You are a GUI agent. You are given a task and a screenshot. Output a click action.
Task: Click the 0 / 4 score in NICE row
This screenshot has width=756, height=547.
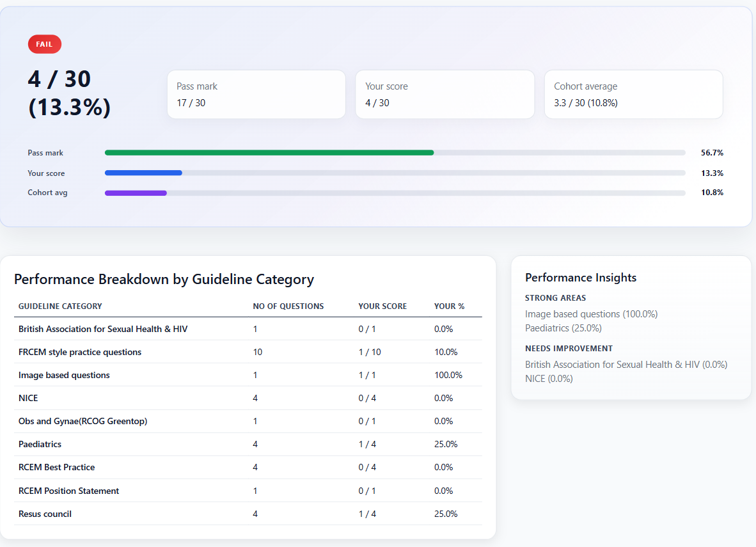[x=367, y=398]
